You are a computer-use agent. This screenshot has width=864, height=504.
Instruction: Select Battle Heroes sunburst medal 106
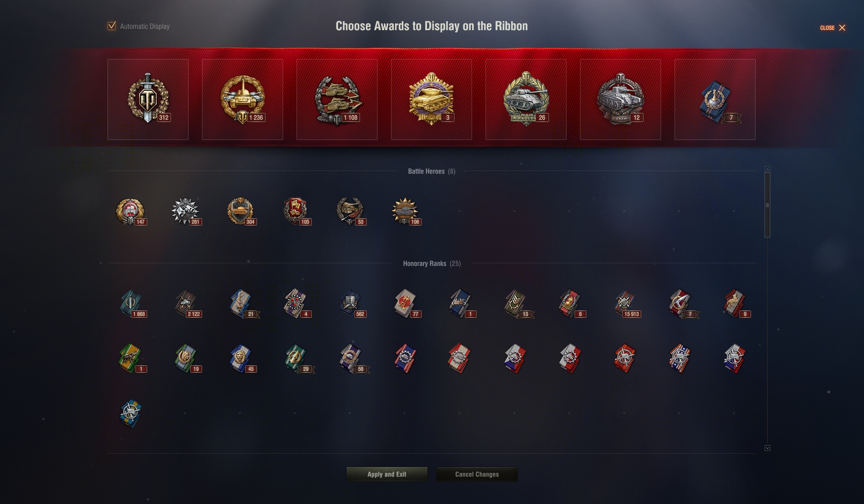pos(405,211)
